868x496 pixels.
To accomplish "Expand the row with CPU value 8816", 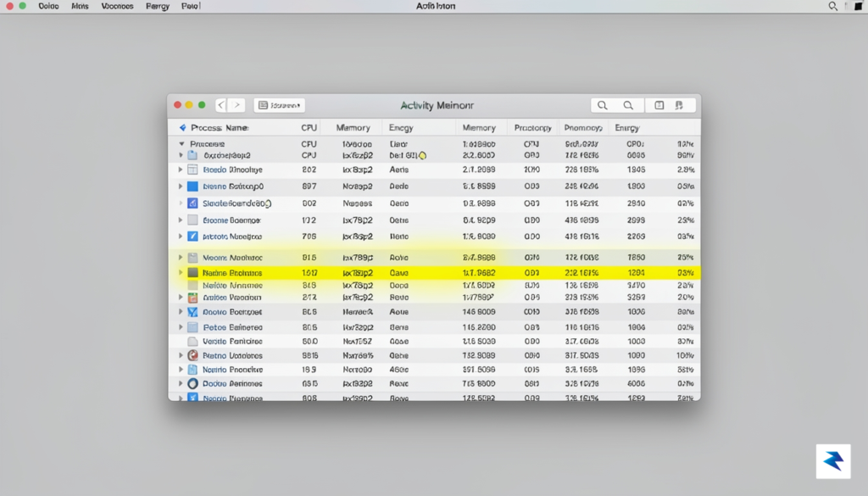I will tap(181, 355).
